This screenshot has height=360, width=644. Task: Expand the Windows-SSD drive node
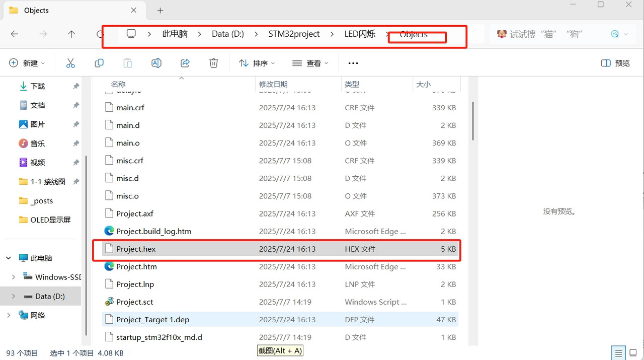coord(13,277)
